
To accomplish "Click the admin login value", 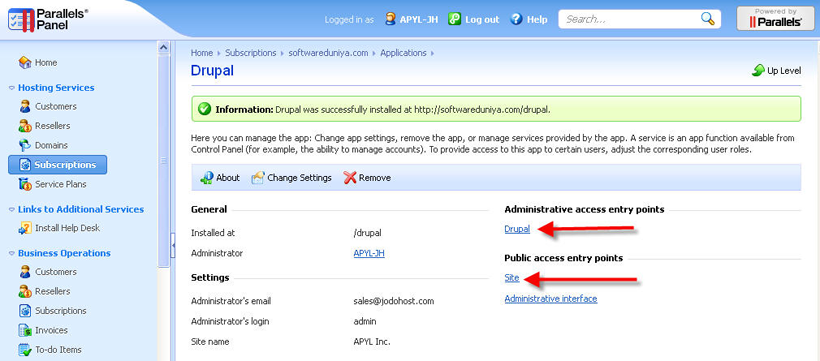I will (x=365, y=322).
